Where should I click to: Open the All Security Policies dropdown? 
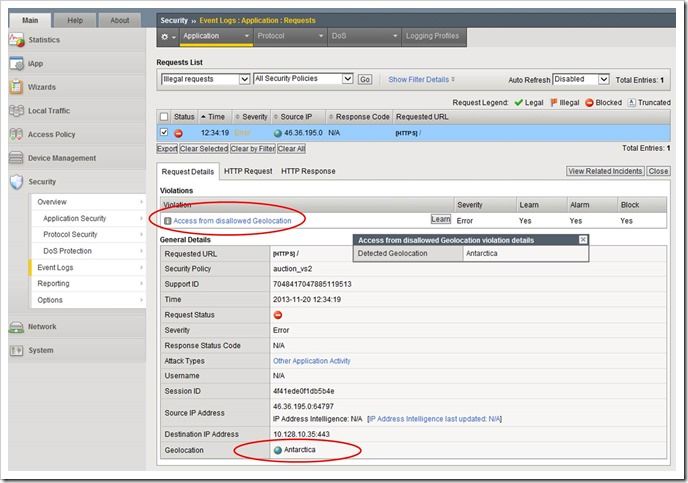[302, 79]
